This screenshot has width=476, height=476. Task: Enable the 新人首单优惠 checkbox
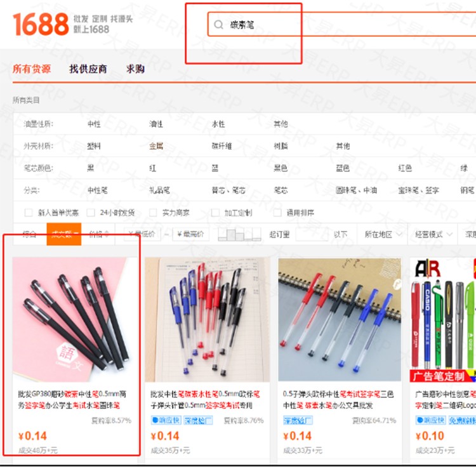tap(29, 213)
